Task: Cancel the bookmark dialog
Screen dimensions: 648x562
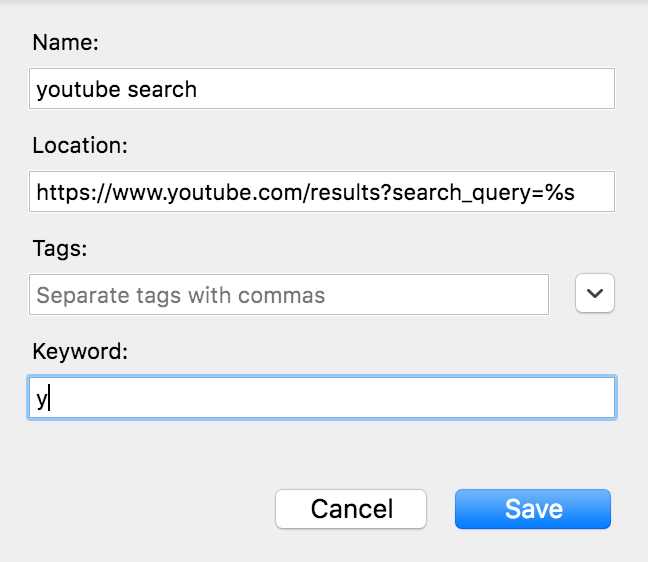Action: (x=351, y=509)
